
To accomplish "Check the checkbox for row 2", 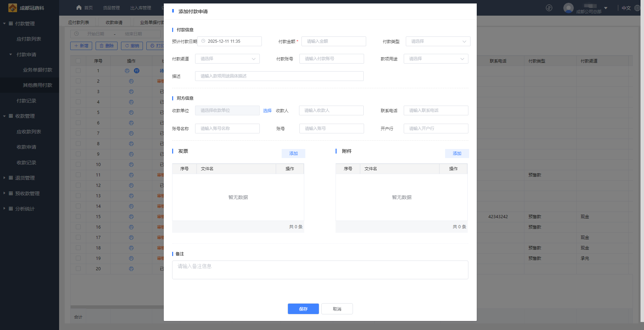I will (x=78, y=81).
